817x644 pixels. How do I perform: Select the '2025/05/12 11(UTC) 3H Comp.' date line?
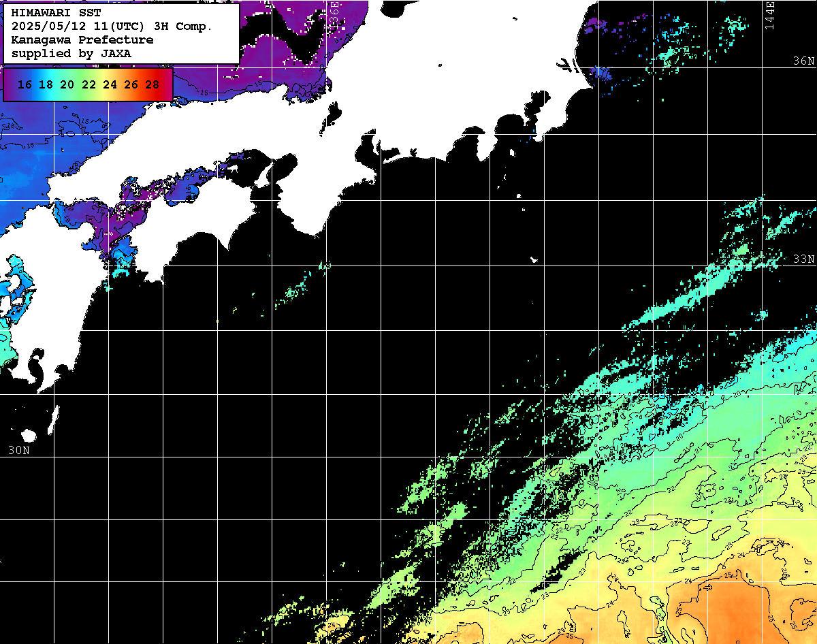coord(112,27)
